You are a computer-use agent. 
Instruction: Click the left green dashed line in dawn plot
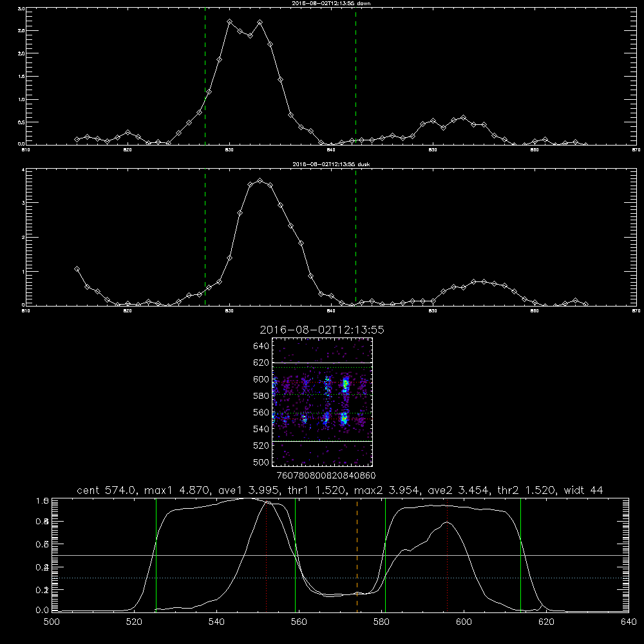[x=205, y=78]
